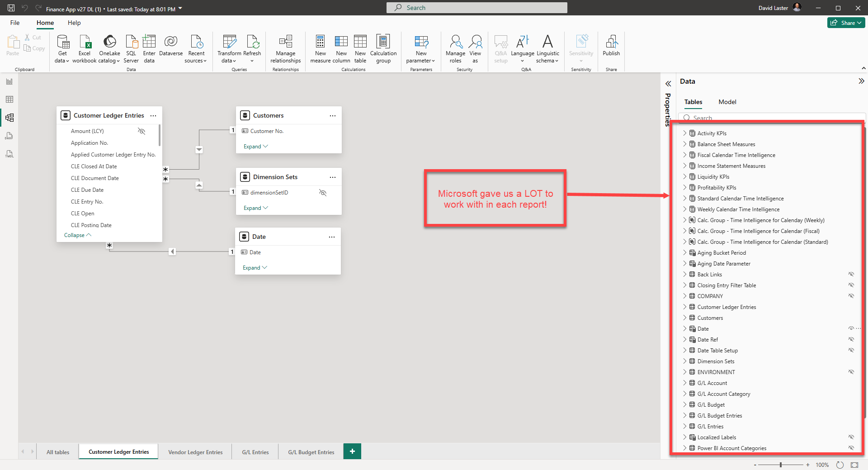868x470 pixels.
Task: Switch to Vendor Ledger Entries layout tab
Action: point(195,452)
